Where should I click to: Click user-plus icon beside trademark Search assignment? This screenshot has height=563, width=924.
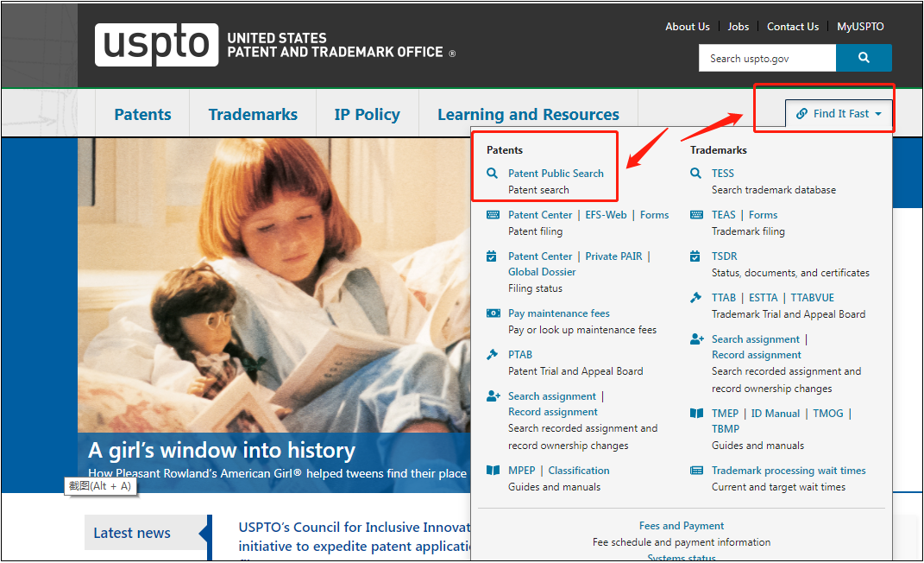pos(697,339)
